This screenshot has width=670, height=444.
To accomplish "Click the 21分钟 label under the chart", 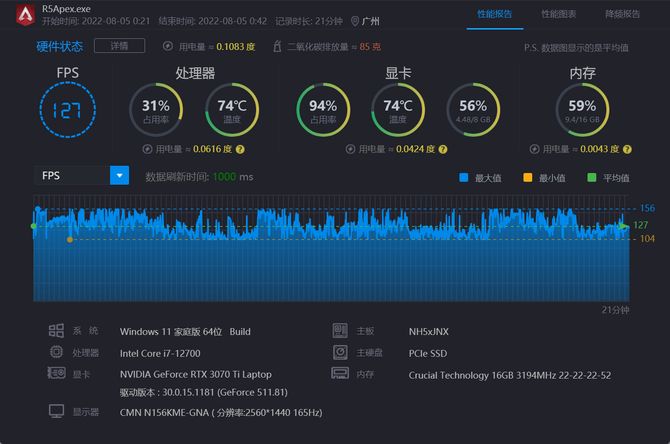I will pos(615,310).
